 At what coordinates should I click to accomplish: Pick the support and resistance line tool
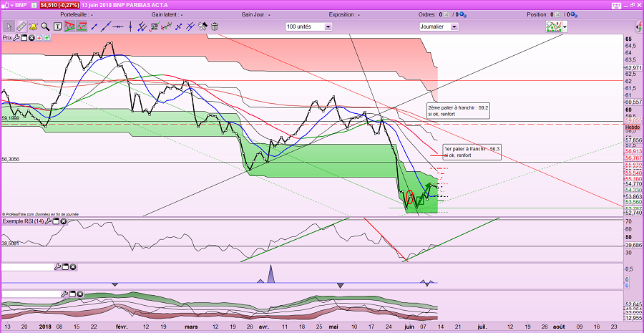point(82,26)
